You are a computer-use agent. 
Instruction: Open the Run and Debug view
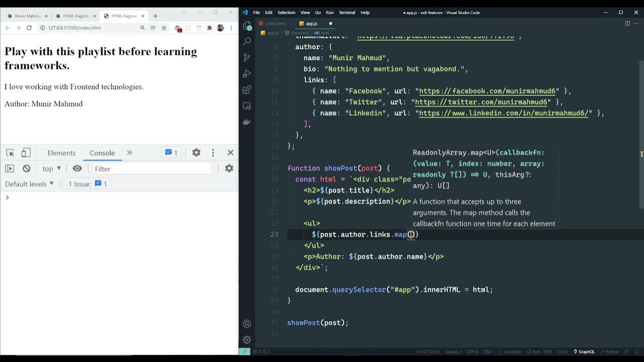(247, 74)
